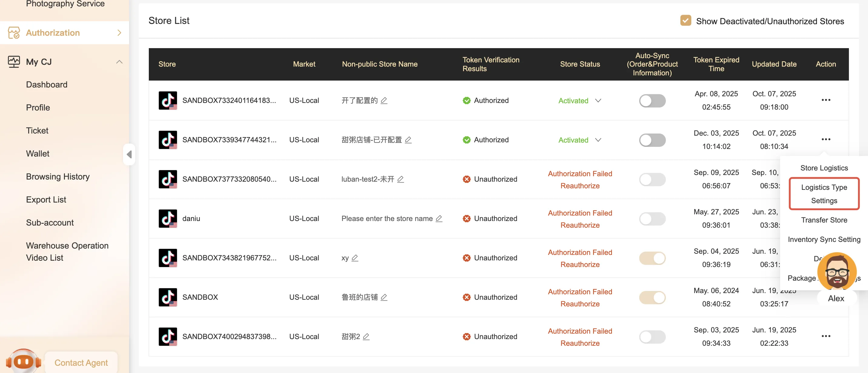The height and width of the screenshot is (373, 868).
Task: Edit the daniu non-public store name
Action: click(439, 219)
